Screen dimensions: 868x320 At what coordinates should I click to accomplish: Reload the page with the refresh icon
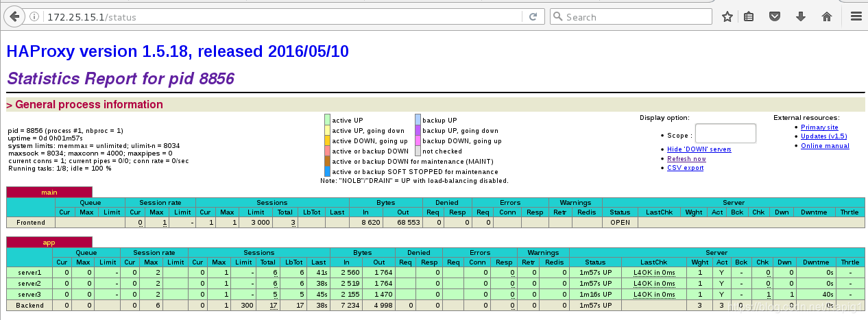tap(532, 16)
